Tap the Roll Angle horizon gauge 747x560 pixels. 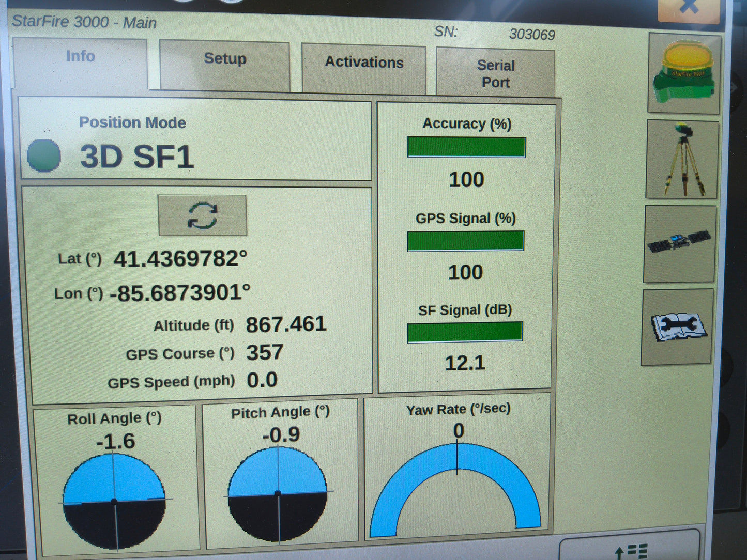tap(114, 501)
